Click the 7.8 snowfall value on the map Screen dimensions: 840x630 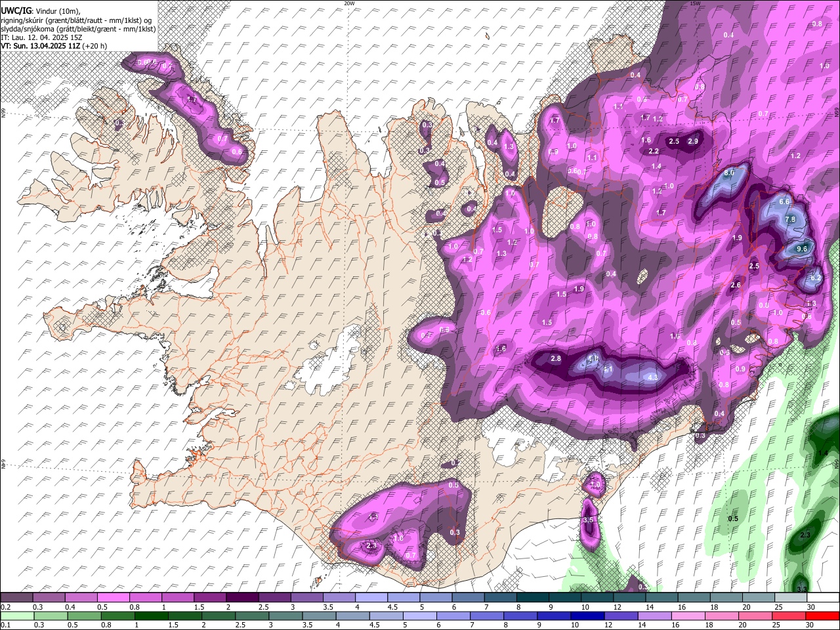coord(790,219)
